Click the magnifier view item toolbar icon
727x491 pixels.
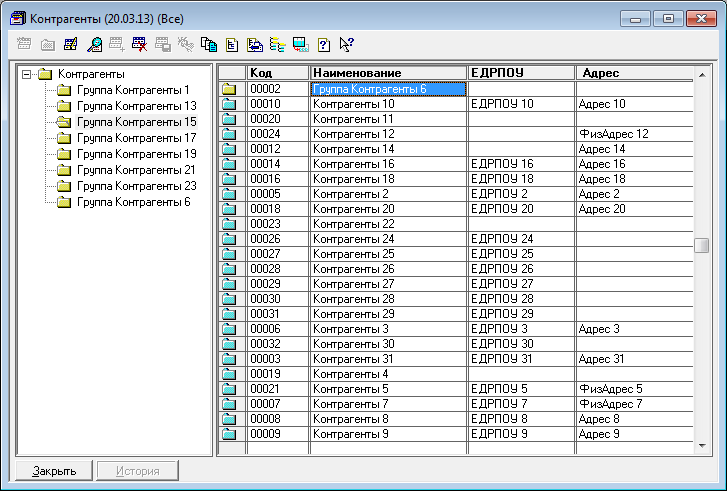click(95, 44)
